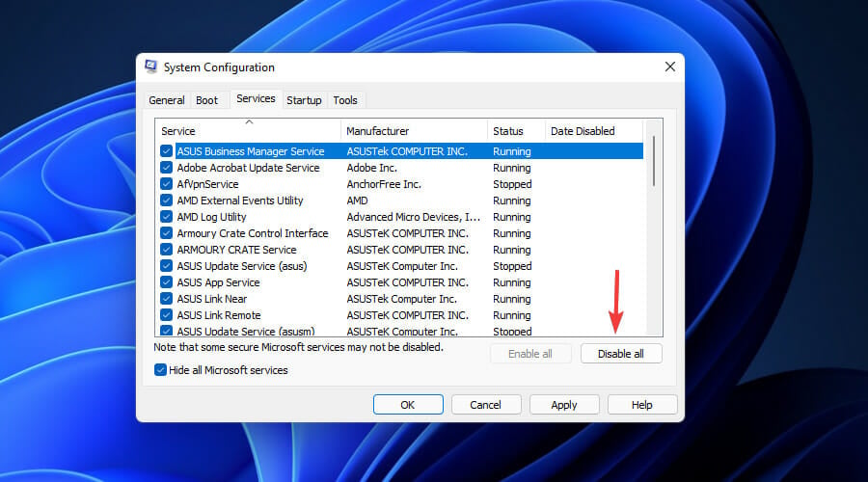
Task: Select the Armoury Crate Control Interface name
Action: click(253, 233)
